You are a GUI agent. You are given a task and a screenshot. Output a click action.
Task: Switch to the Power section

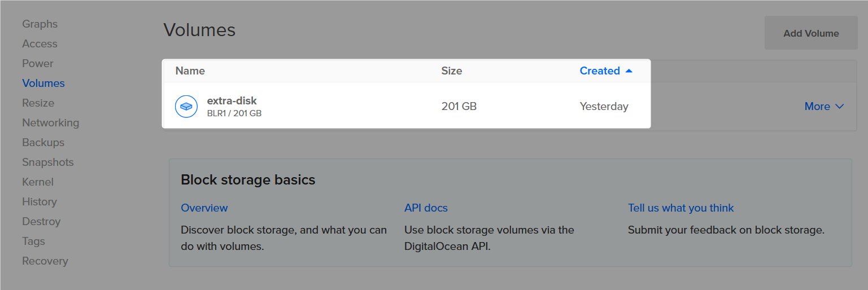37,64
